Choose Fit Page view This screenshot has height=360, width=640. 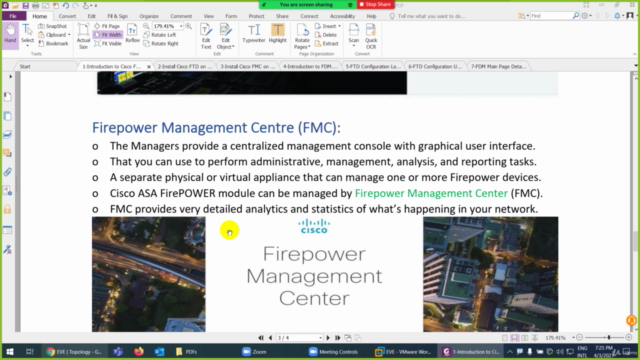tap(107, 26)
